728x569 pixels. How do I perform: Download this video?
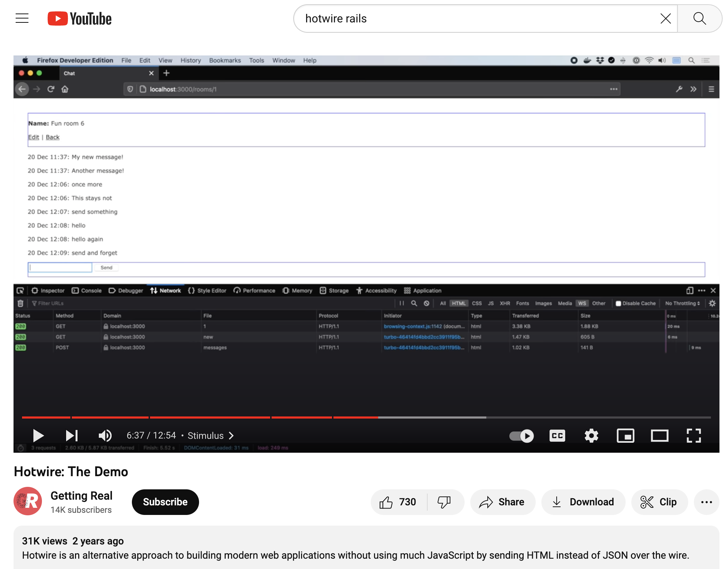click(583, 502)
